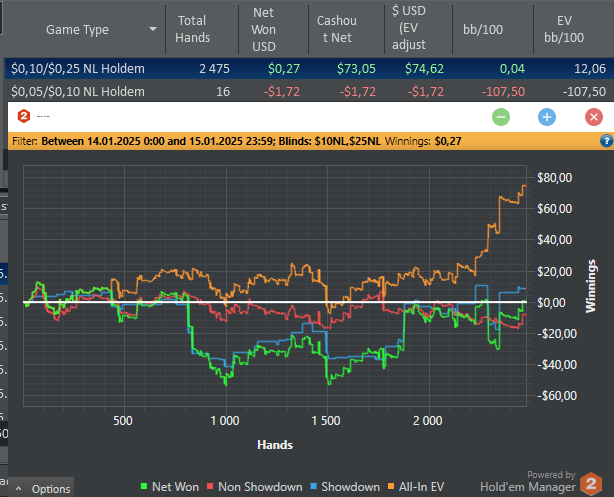
Task: Sort by the Net Won USD column
Action: (x=265, y=29)
